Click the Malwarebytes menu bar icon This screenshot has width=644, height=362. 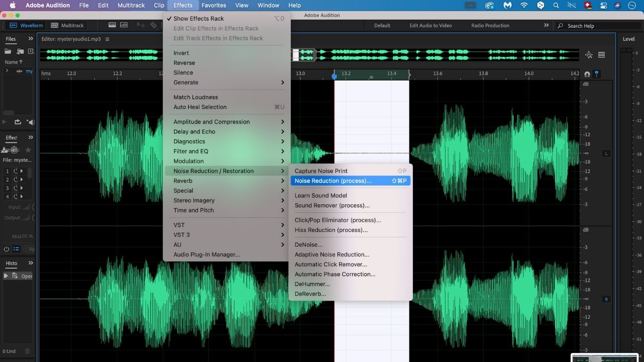point(508,6)
